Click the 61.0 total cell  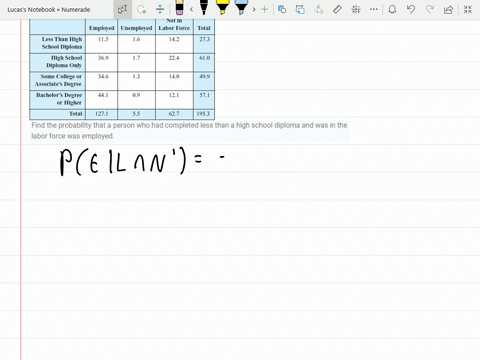[204, 58]
